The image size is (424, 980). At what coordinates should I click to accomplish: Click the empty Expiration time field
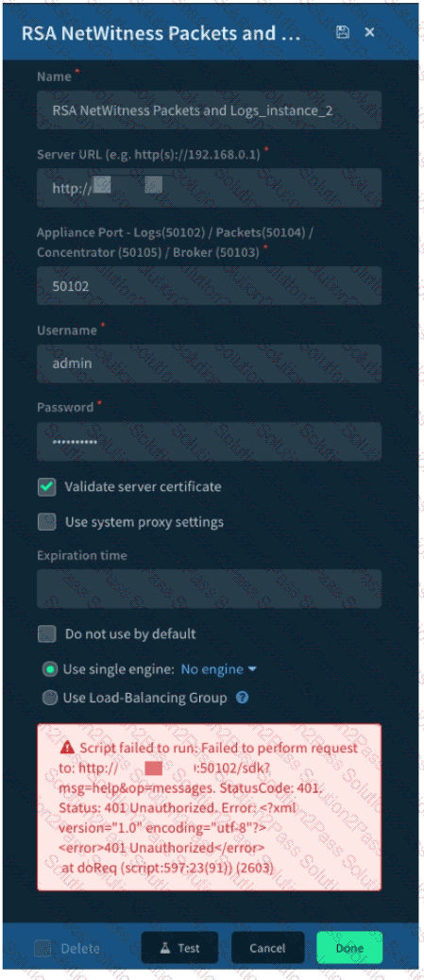[x=209, y=589]
